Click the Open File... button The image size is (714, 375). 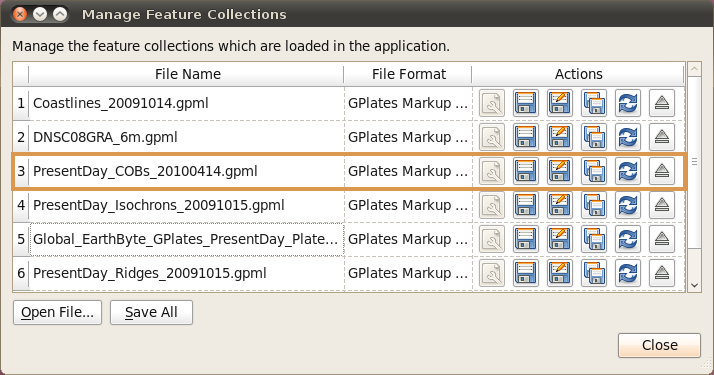click(57, 312)
